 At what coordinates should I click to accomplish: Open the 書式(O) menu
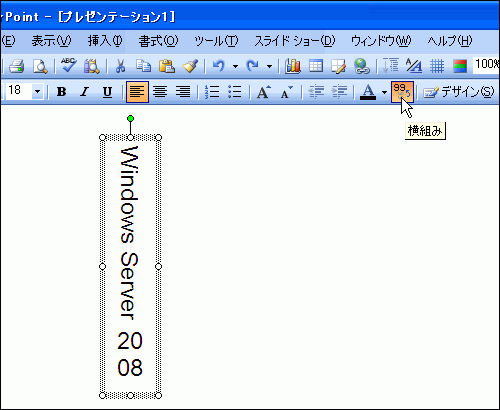tap(159, 41)
